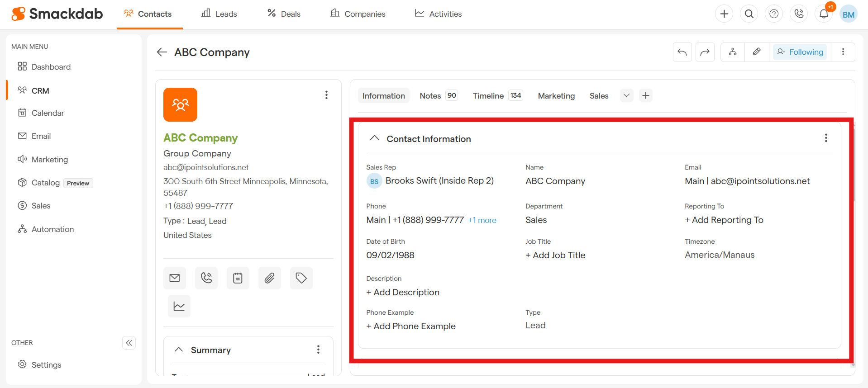Expand the more tabs dropdown chevron
Viewport: 868px width, 388px height.
(626, 95)
